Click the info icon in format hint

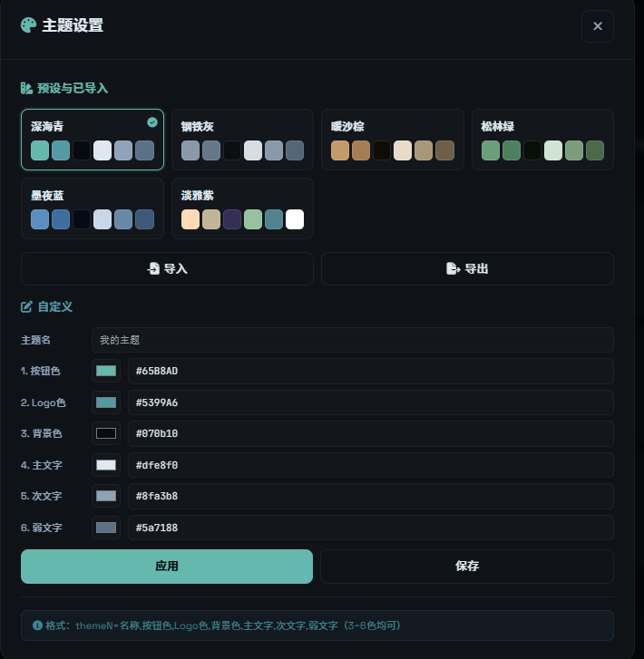click(37, 625)
